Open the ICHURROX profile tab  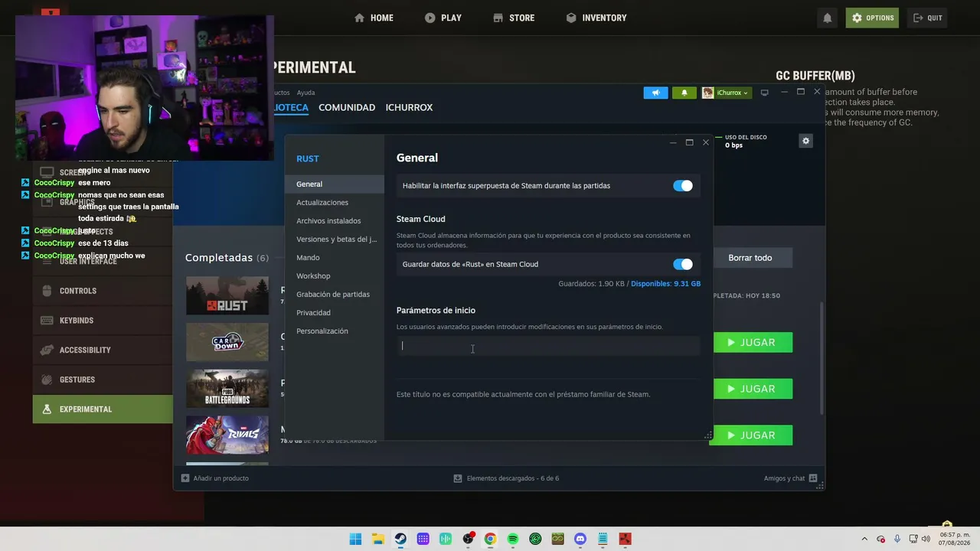point(409,107)
